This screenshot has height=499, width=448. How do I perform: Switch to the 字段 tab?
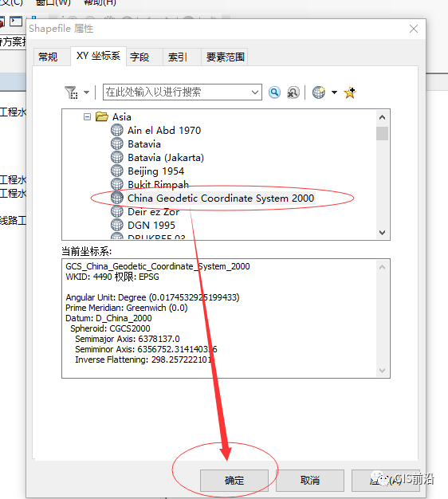(140, 57)
